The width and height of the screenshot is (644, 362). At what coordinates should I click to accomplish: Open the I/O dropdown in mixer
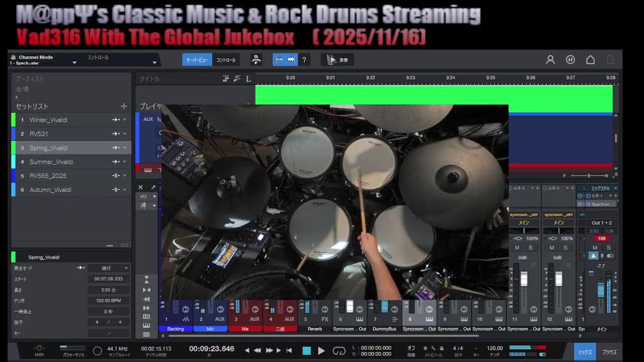point(155,197)
